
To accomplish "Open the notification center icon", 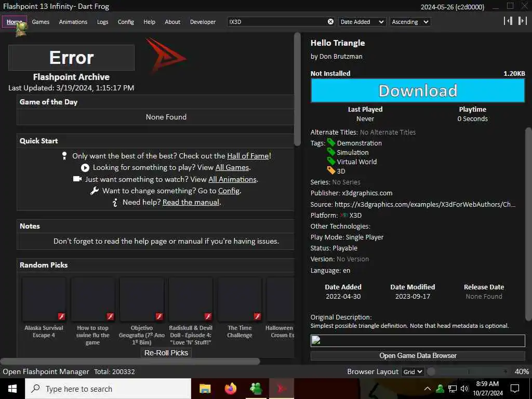I will (x=515, y=389).
